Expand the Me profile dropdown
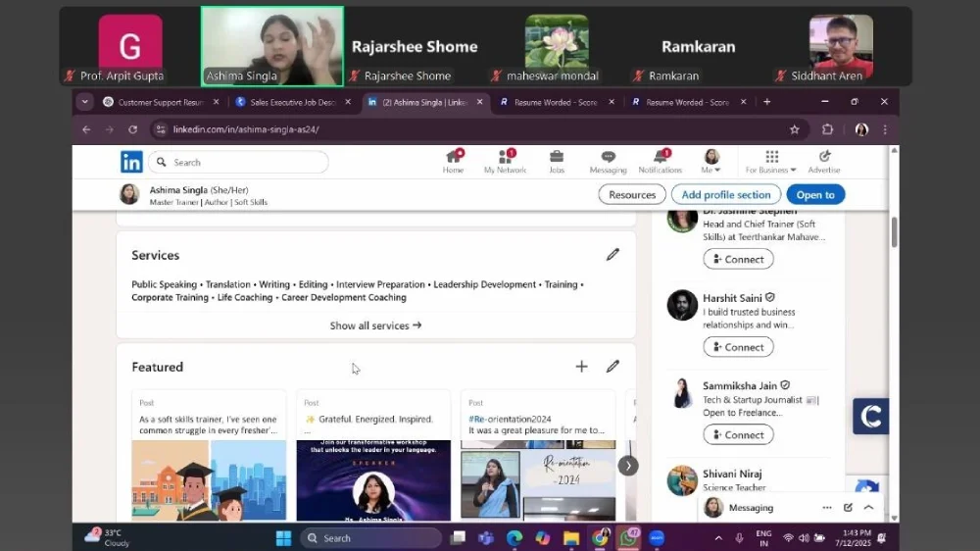This screenshot has width=980, height=551. click(x=711, y=162)
